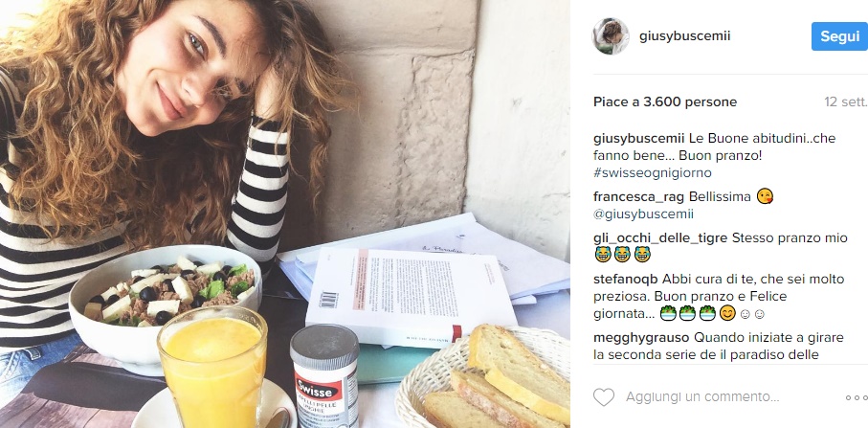Screen dimensions: 868x428
Task: Open gli_occhi_delle_tigre commenter profile
Action: coord(660,238)
